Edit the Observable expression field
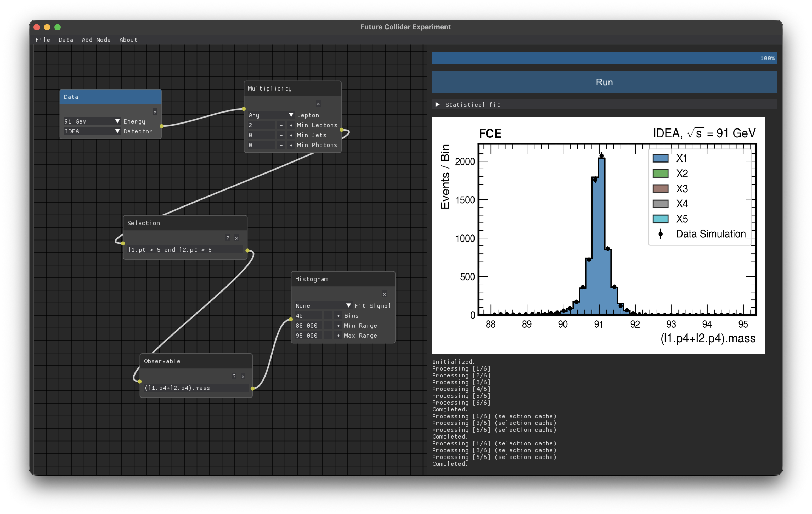This screenshot has width=812, height=514. pyautogui.click(x=196, y=388)
